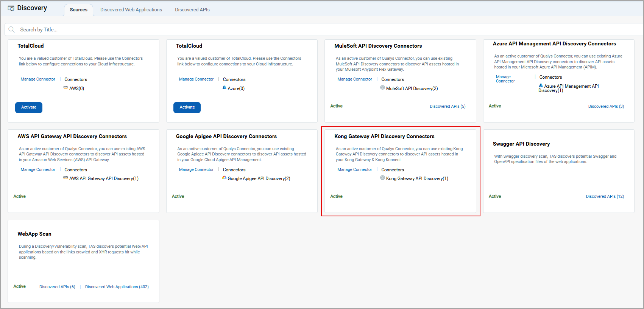Image resolution: width=644 pixels, height=309 pixels.
Task: Click the Google Apigee connector icon
Action: [x=225, y=178]
